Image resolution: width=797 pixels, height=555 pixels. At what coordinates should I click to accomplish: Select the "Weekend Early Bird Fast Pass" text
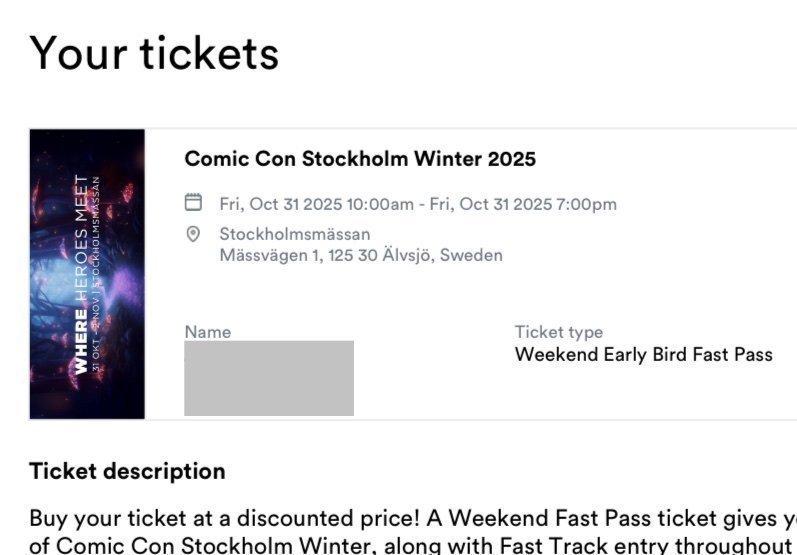coord(643,354)
